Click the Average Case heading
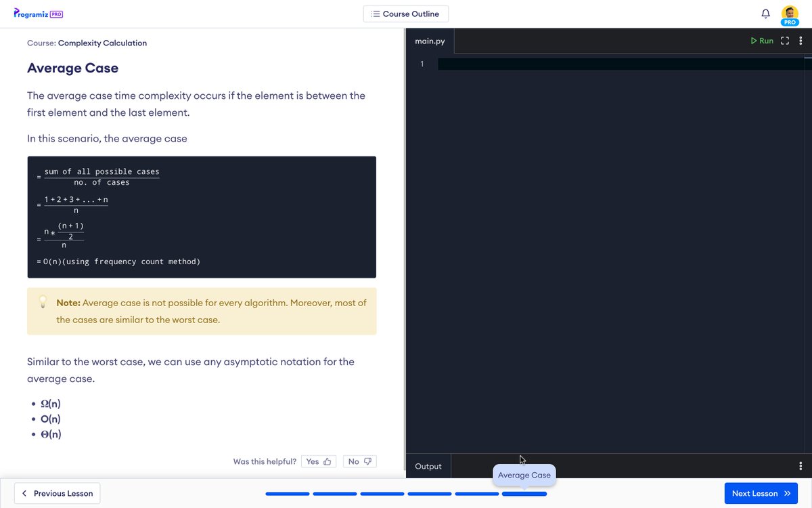Viewport: 812px width, 508px height. 72,68
